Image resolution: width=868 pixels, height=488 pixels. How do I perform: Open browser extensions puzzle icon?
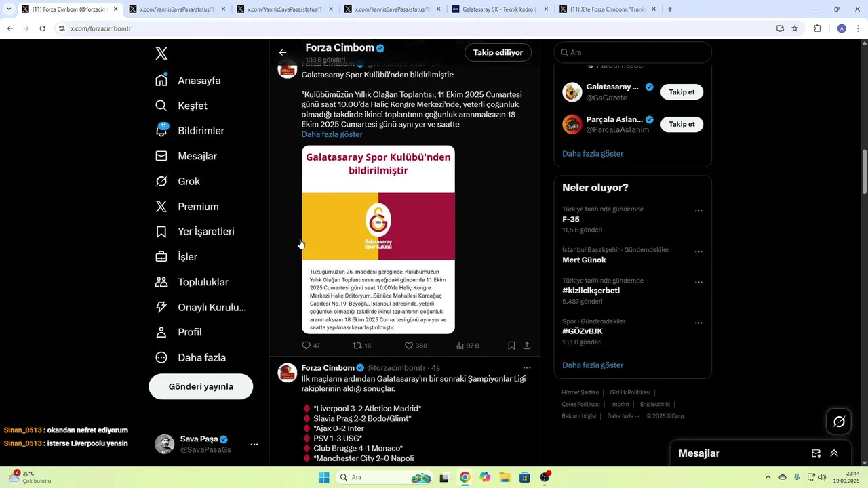coord(817,28)
